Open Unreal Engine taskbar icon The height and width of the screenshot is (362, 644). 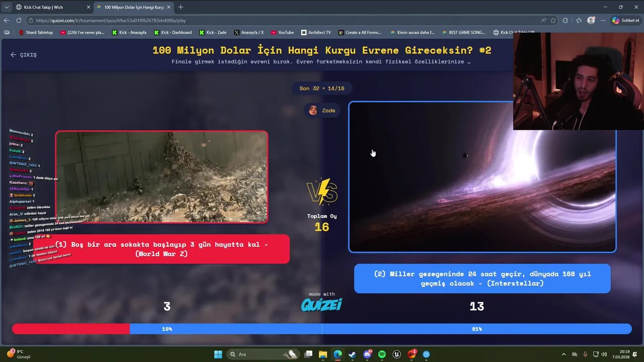point(396,354)
